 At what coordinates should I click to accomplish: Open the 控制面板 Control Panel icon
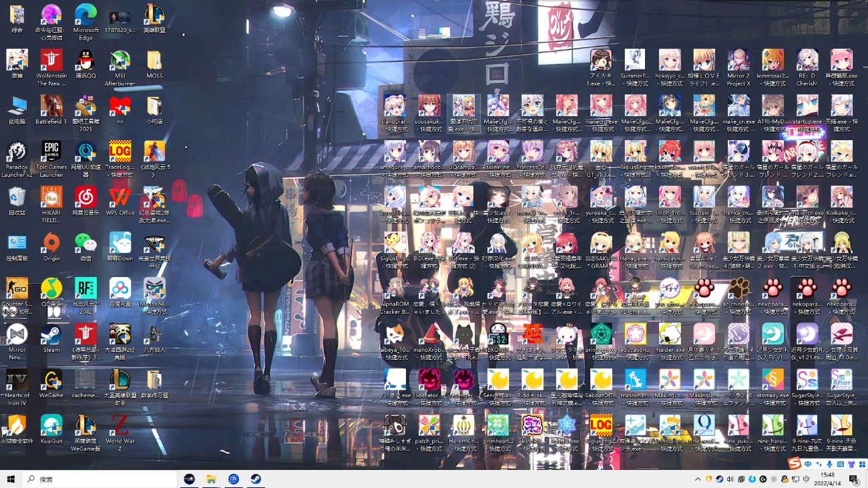(x=17, y=246)
